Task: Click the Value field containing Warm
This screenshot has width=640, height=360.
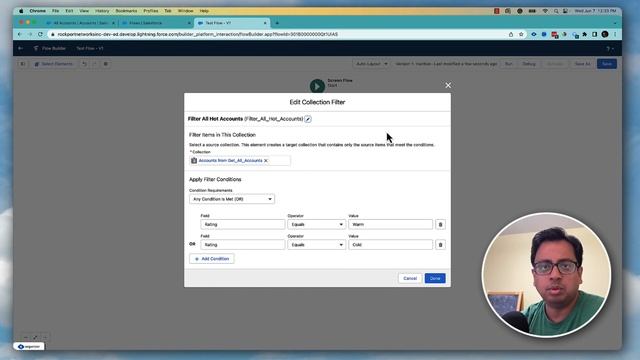Action: coord(390,224)
